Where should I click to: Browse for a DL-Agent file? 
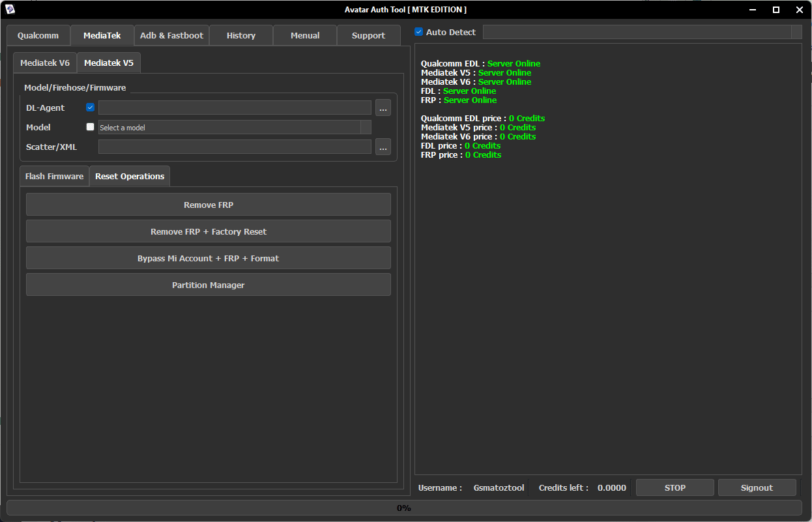tap(383, 108)
